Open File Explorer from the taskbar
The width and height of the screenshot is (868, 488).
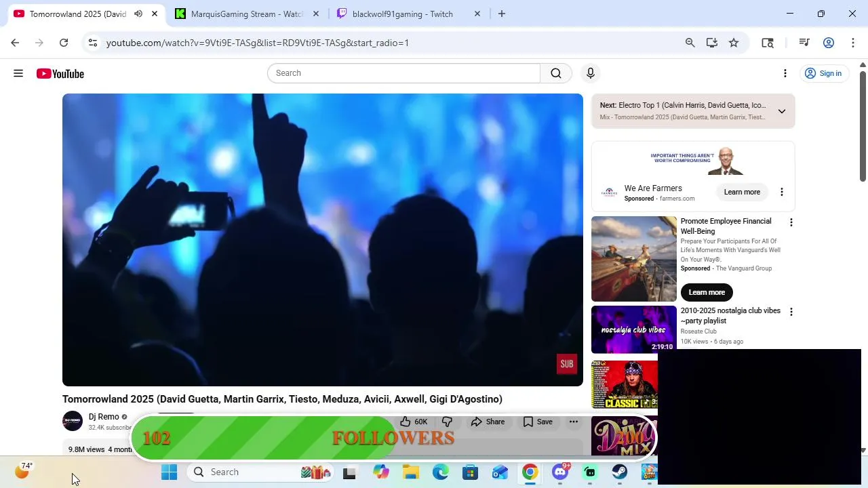411,472
